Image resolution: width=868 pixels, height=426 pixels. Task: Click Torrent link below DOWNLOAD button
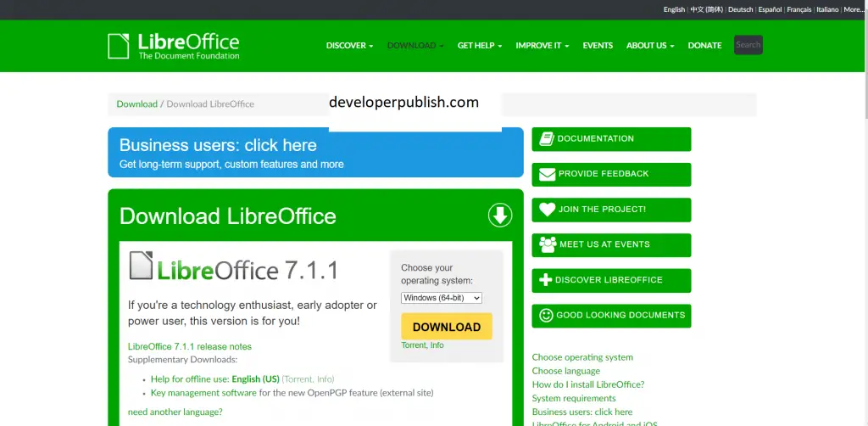[x=414, y=345]
